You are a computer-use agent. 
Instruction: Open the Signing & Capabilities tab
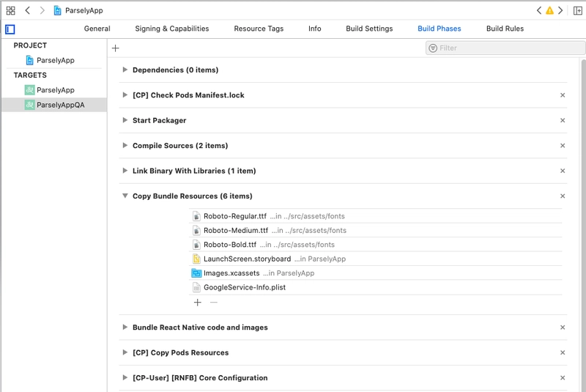171,29
